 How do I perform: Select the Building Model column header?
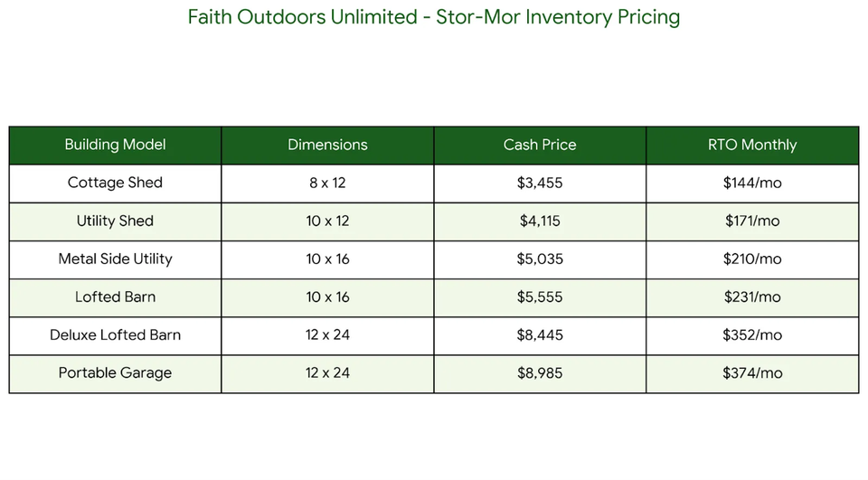(x=115, y=145)
